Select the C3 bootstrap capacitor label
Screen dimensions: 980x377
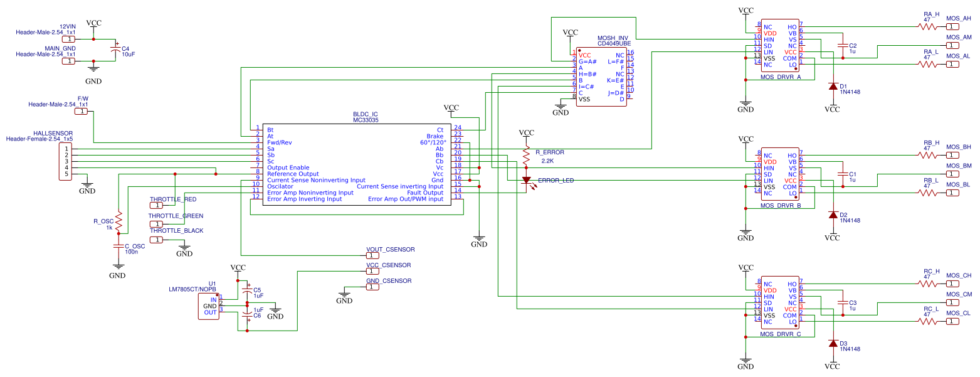tap(853, 302)
